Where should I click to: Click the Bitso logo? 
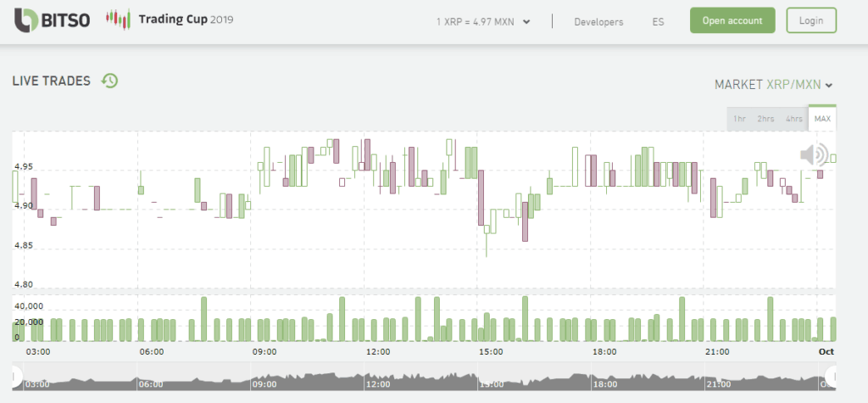pyautogui.click(x=52, y=20)
